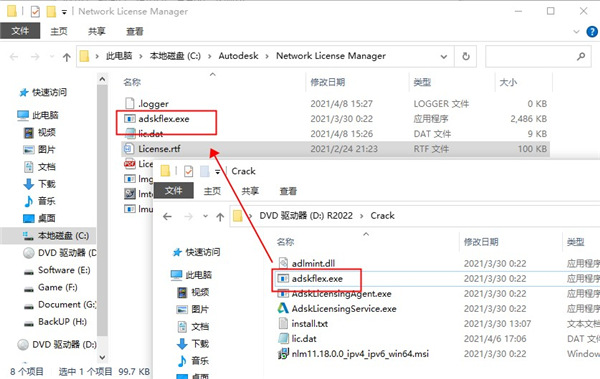Expand the address bar history dropdown

444,57
